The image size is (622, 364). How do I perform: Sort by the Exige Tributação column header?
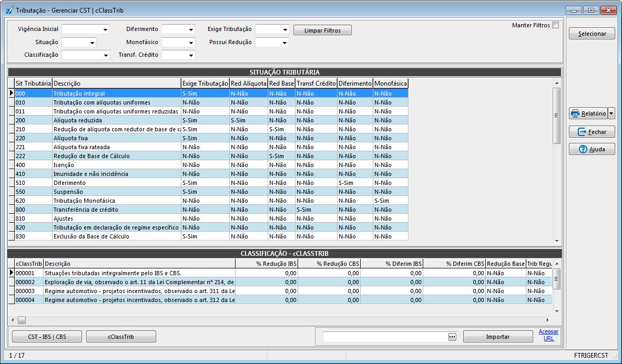pos(205,84)
